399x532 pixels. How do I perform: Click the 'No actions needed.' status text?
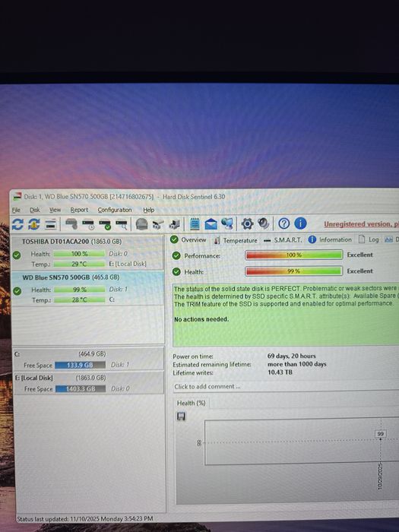[201, 319]
